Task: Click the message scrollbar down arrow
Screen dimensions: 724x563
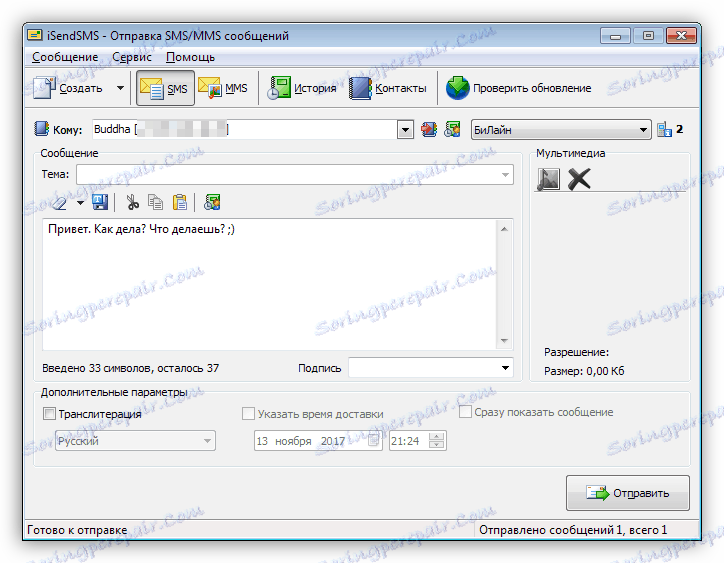Action: 504,341
